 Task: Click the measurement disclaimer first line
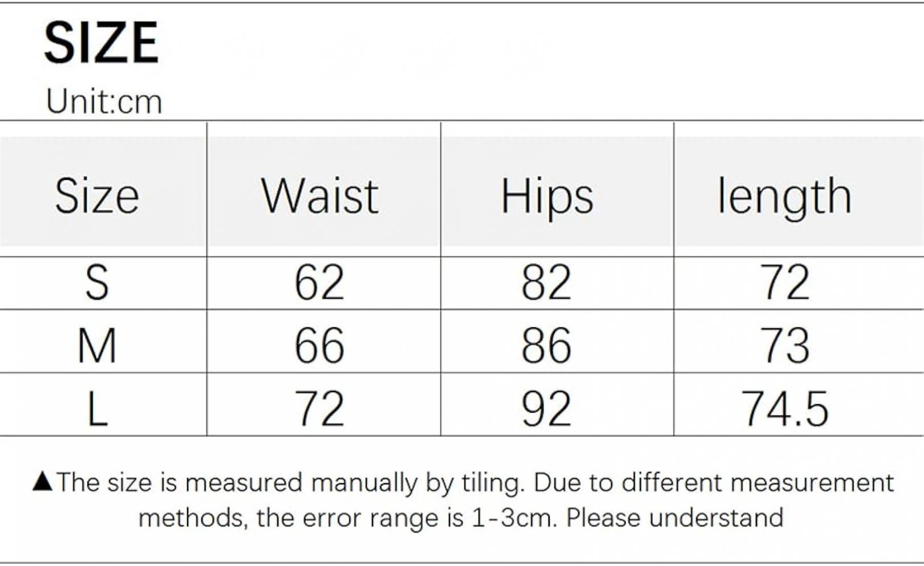[475, 483]
